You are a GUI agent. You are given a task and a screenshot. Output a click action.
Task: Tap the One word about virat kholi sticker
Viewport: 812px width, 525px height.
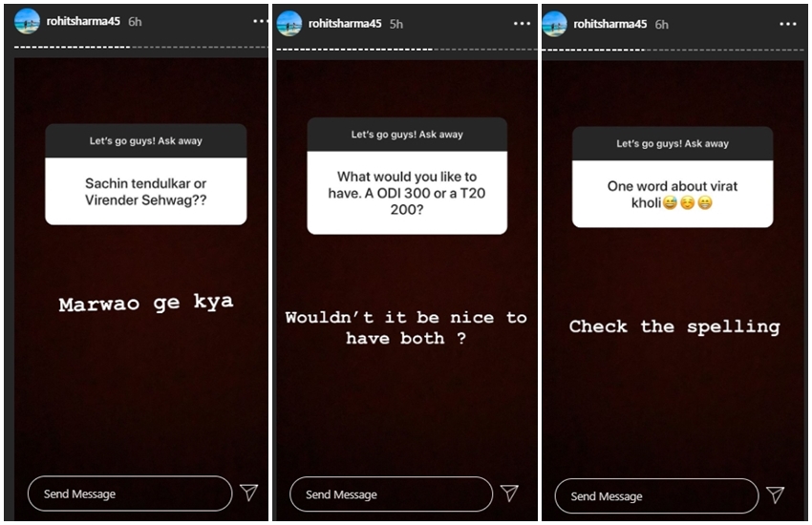point(673,177)
